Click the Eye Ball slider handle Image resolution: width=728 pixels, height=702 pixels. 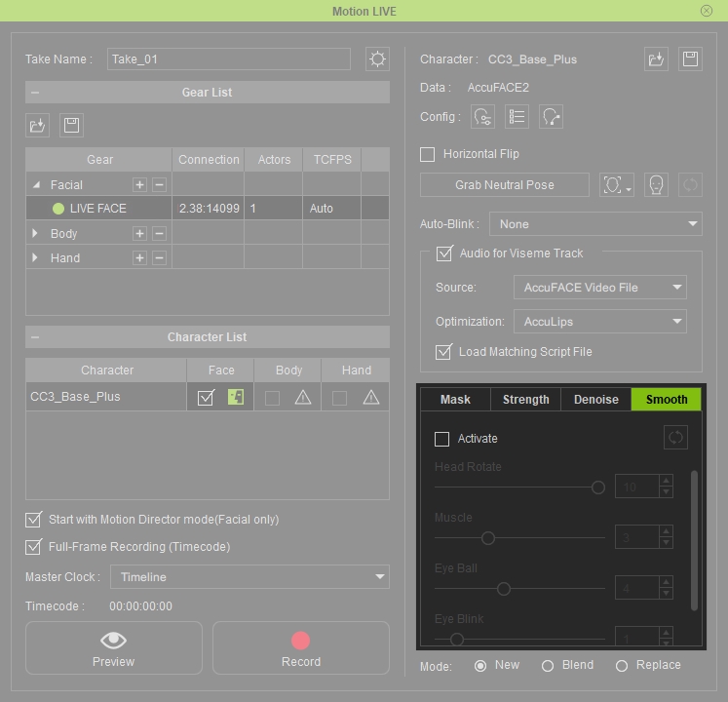(504, 589)
